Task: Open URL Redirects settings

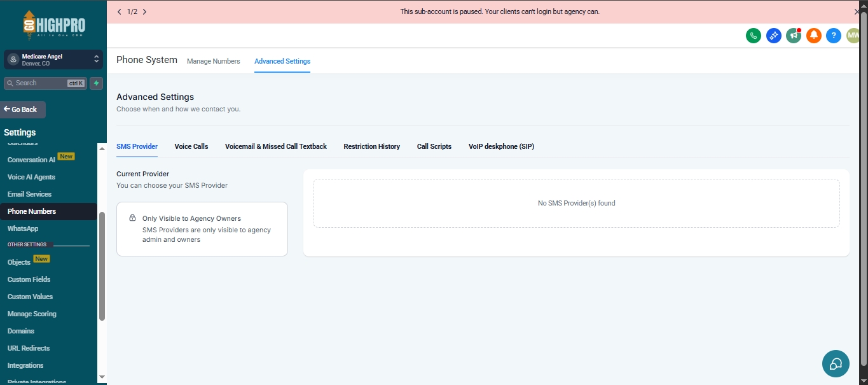Action: point(29,348)
